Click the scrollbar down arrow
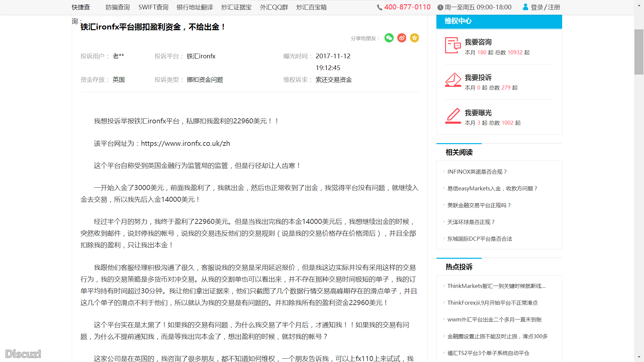Viewport: 644px width, 362px height. click(x=639, y=357)
